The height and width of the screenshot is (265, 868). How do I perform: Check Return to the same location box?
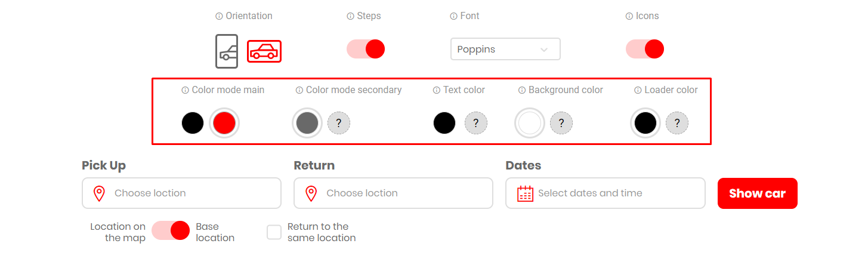coord(274,232)
